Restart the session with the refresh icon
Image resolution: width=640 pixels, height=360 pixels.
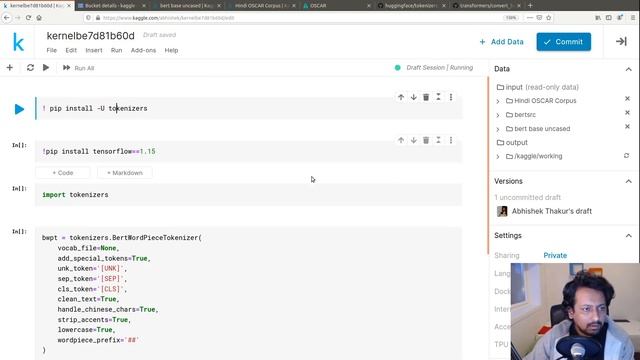[x=30, y=68]
